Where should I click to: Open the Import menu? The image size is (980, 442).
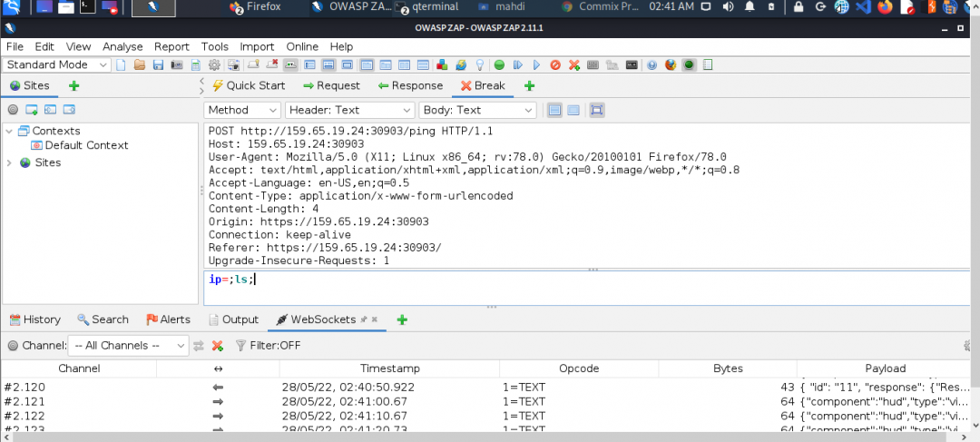tap(257, 46)
